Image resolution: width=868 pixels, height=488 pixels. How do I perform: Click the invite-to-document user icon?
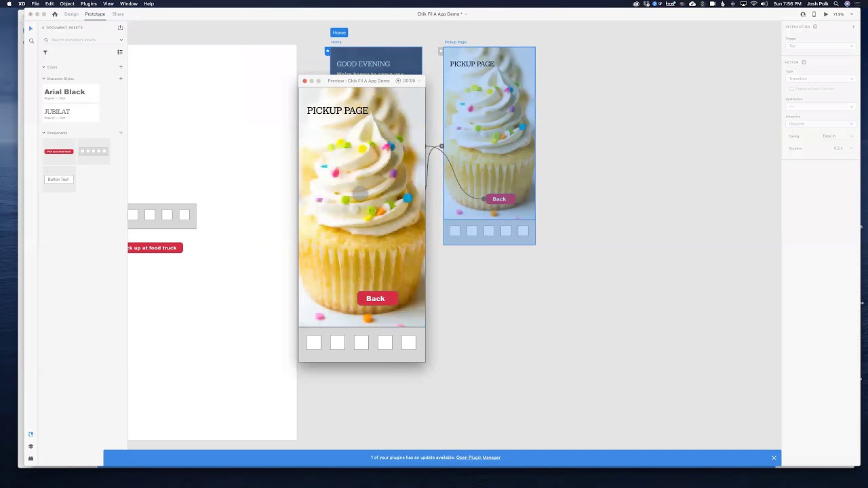tap(803, 14)
